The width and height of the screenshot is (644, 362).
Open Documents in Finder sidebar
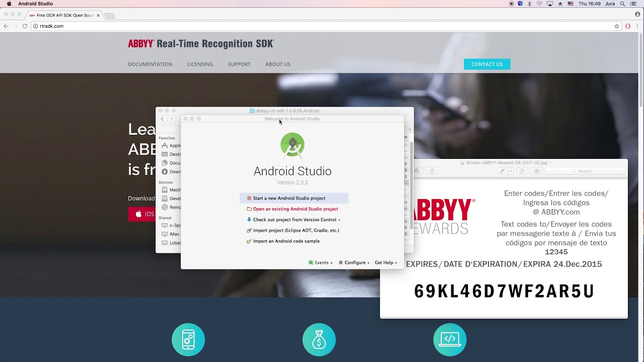click(x=171, y=163)
